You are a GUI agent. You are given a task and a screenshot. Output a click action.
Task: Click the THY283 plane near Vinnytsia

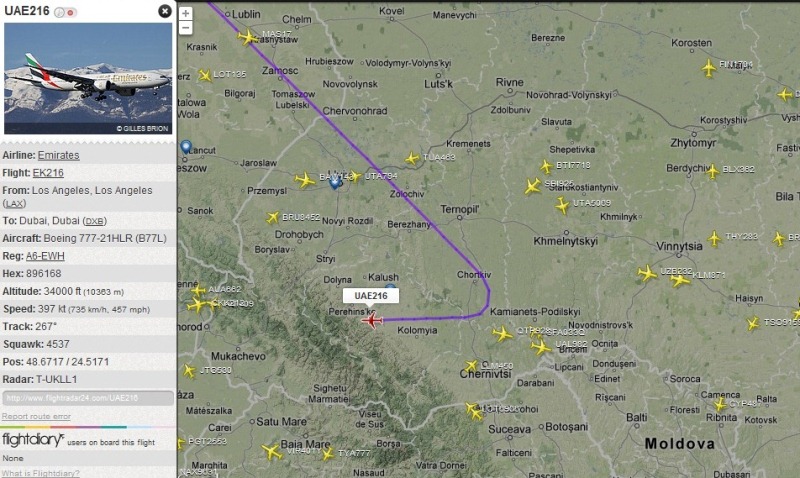click(714, 238)
